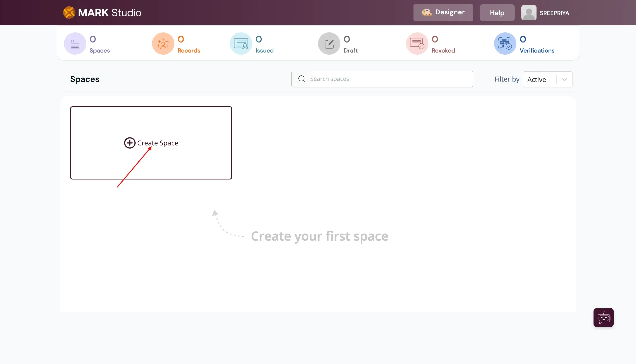Screen dimensions: 636x364
Task: Select the Spaces section heading
Action: 85,79
